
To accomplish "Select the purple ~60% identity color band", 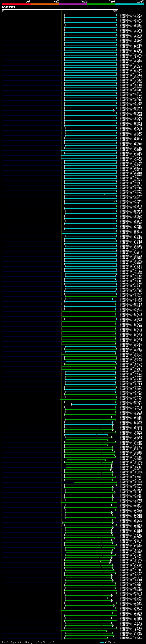I will point(73,4).
